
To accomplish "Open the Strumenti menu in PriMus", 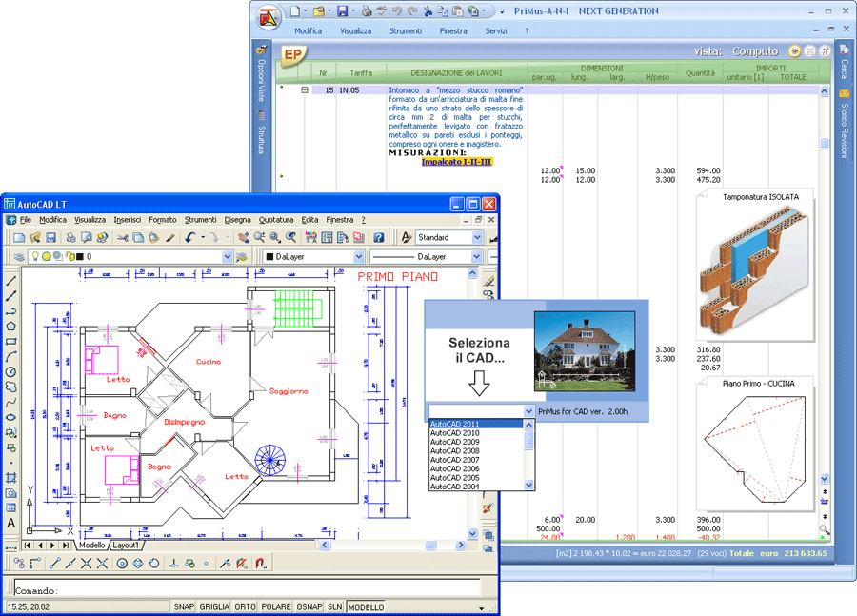I will tap(406, 31).
